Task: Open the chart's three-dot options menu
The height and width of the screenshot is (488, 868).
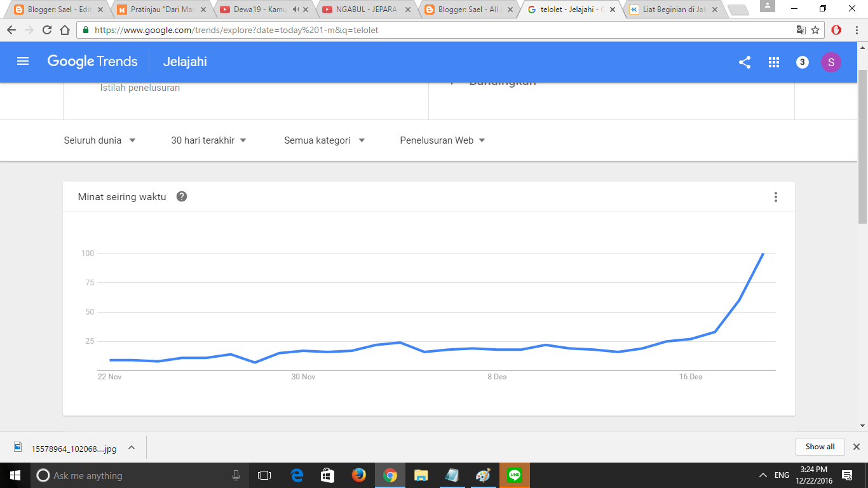Action: coord(776,197)
